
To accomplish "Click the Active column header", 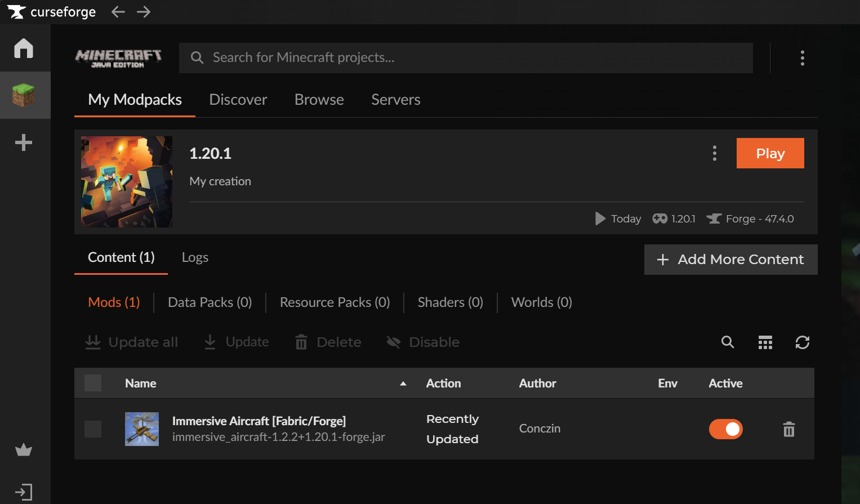I will (726, 383).
